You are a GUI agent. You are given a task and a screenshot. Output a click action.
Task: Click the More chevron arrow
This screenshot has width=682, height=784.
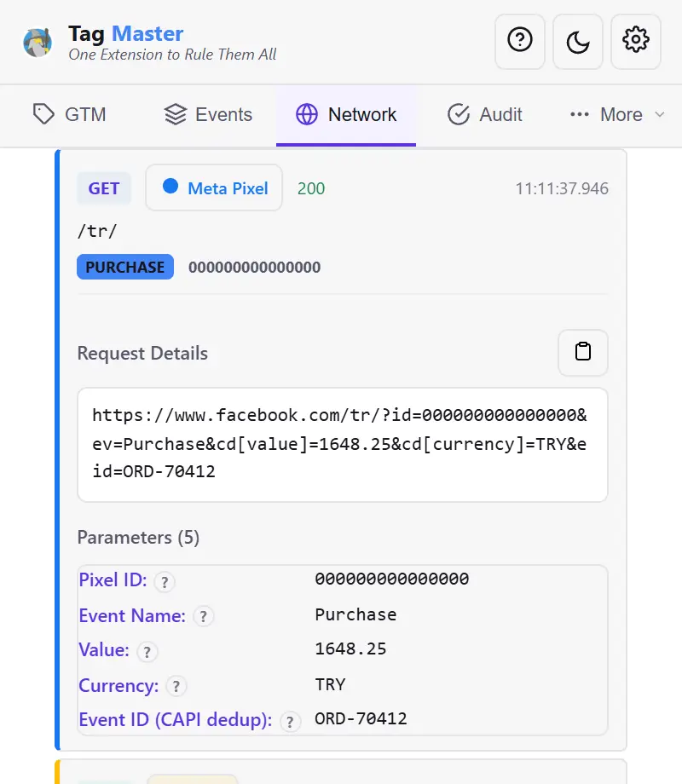[660, 114]
